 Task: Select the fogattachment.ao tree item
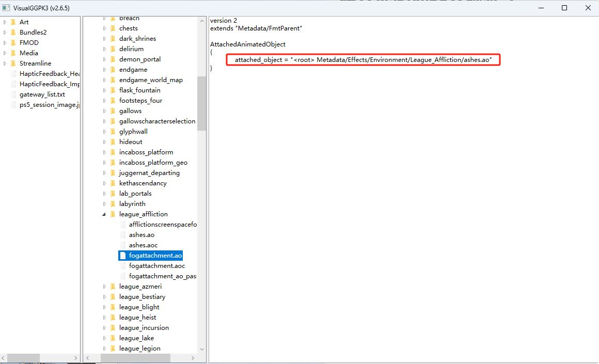point(155,256)
